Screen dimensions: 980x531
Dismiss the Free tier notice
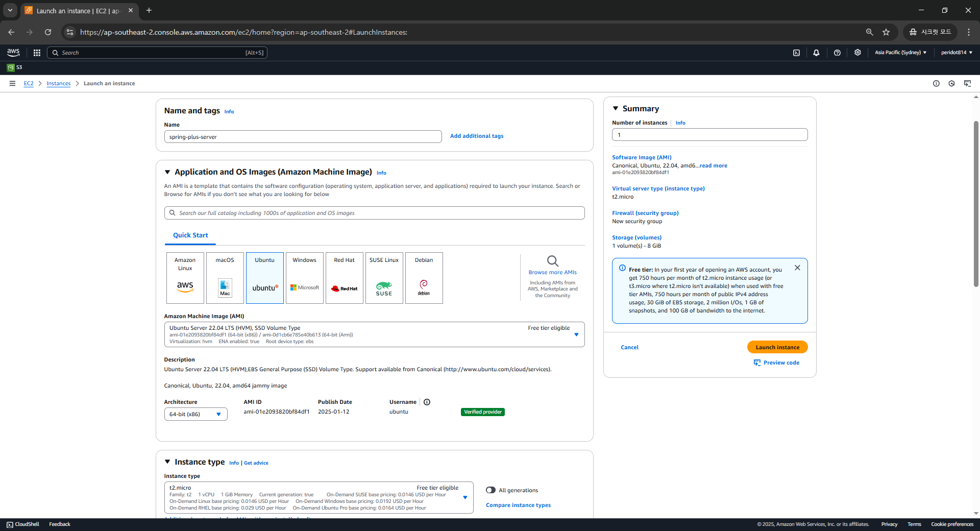point(797,268)
